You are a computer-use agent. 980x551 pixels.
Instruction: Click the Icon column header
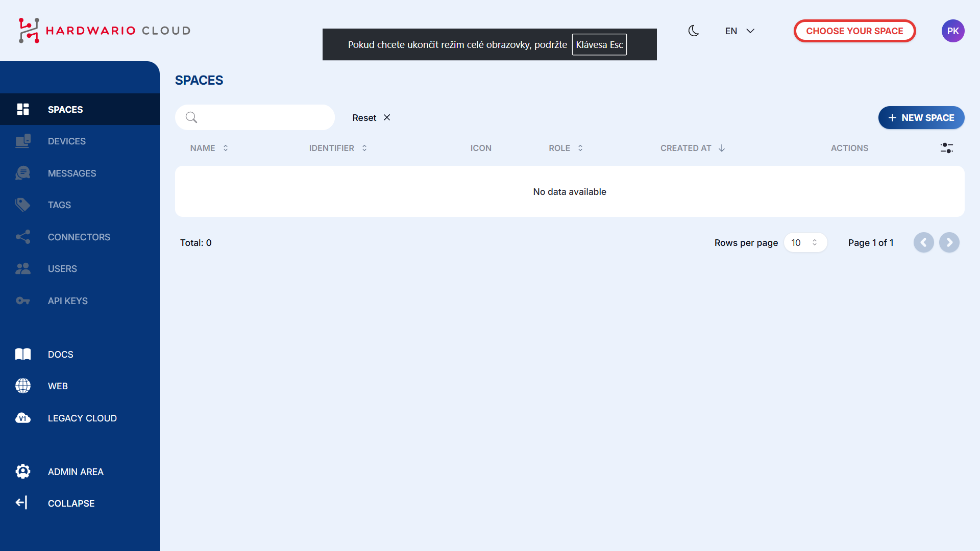point(481,148)
